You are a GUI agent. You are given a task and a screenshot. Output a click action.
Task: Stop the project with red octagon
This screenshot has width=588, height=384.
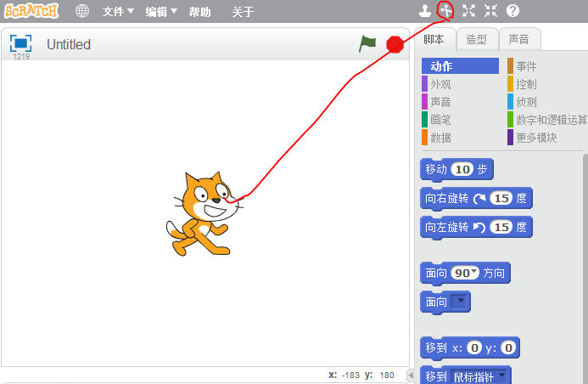(395, 44)
